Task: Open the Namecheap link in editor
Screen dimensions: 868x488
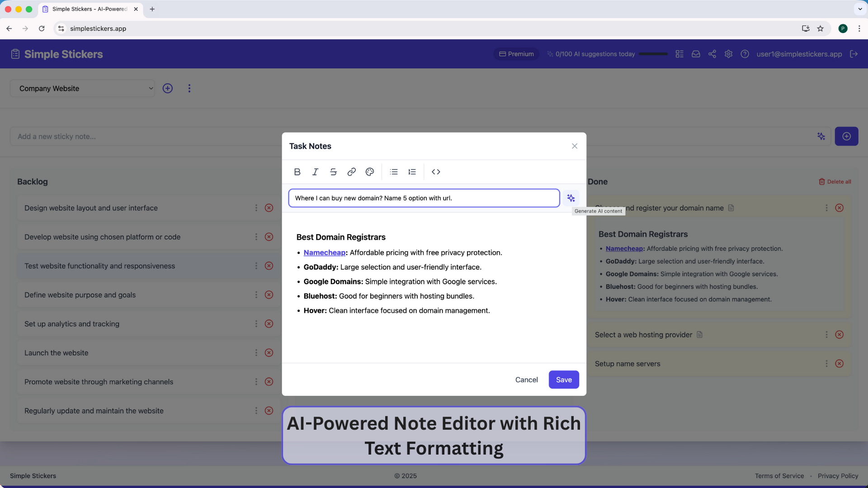Action: pos(324,253)
